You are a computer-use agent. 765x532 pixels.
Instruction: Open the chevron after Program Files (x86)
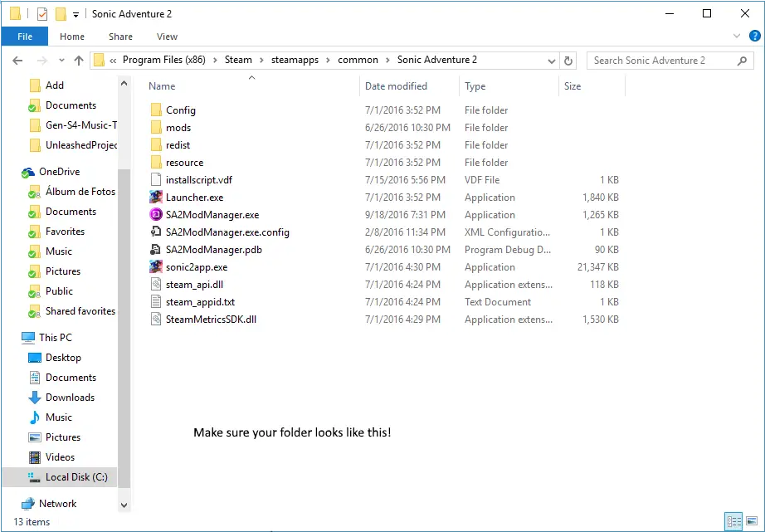click(x=215, y=61)
